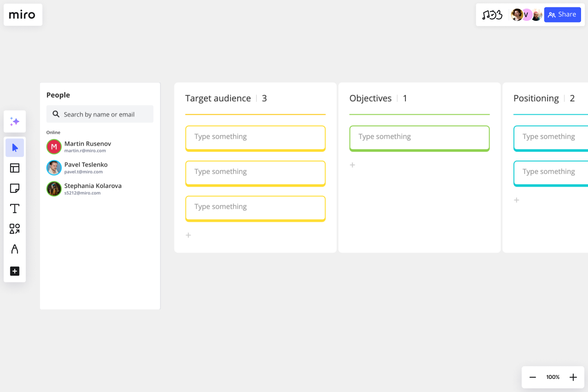The height and width of the screenshot is (392, 588).
Task: Add a card under Target audience column
Action: (188, 235)
